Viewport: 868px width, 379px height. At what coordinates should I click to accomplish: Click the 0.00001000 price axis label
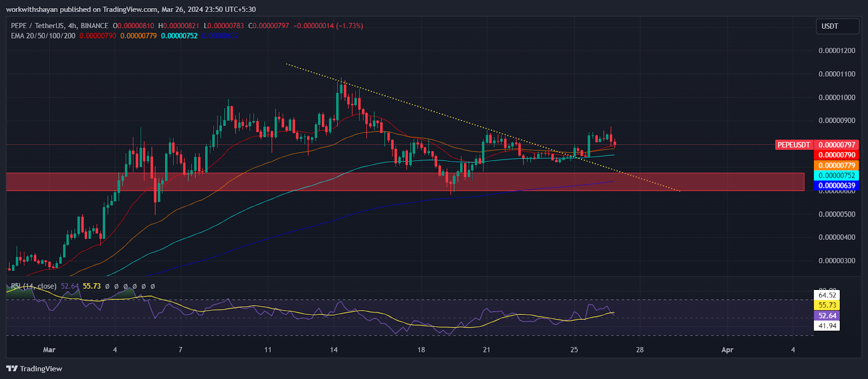837,97
